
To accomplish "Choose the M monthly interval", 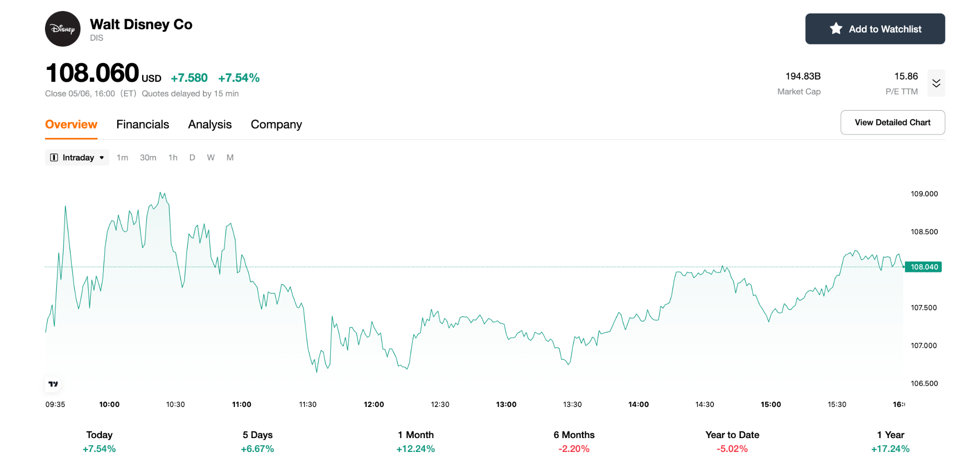I will [x=230, y=158].
